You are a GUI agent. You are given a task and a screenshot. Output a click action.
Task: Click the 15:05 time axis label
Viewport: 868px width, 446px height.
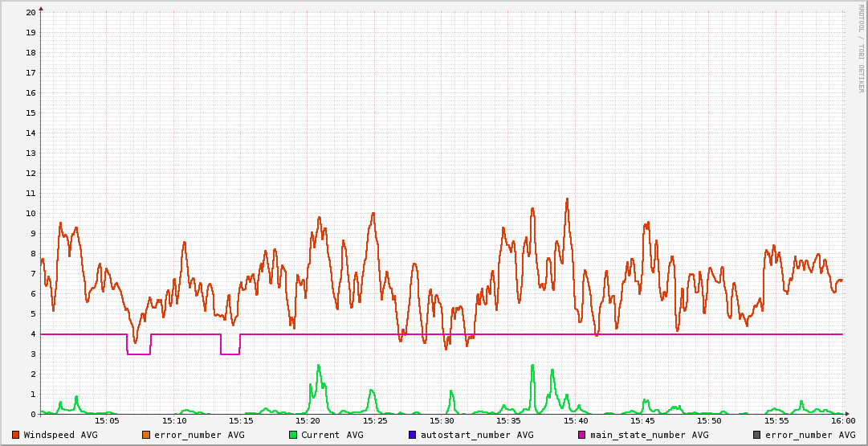108,420
